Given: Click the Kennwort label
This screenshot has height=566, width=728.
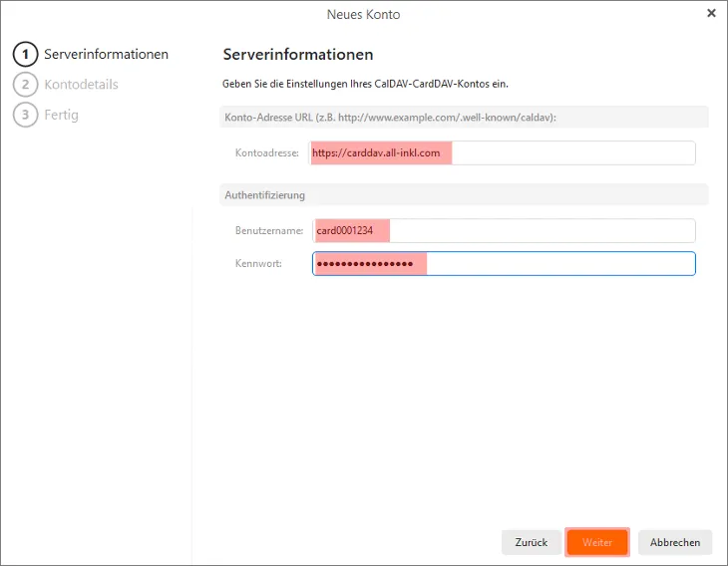Looking at the screenshot, I should pos(258,263).
